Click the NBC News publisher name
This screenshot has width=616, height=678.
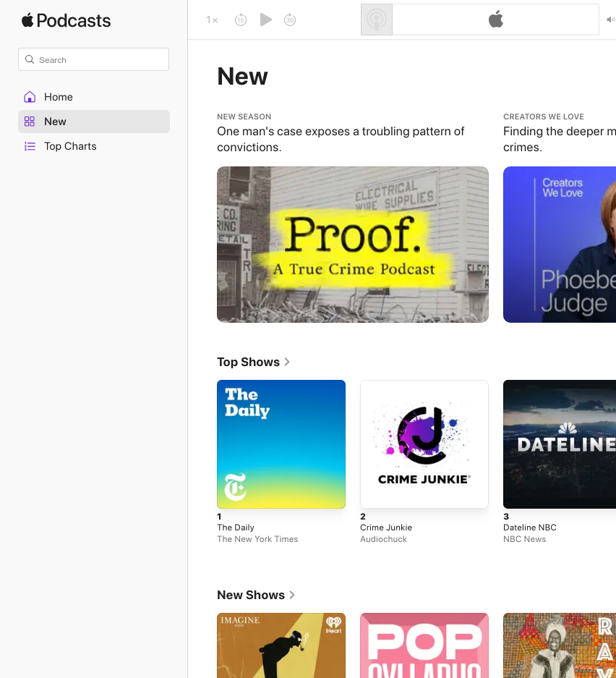[x=524, y=539]
